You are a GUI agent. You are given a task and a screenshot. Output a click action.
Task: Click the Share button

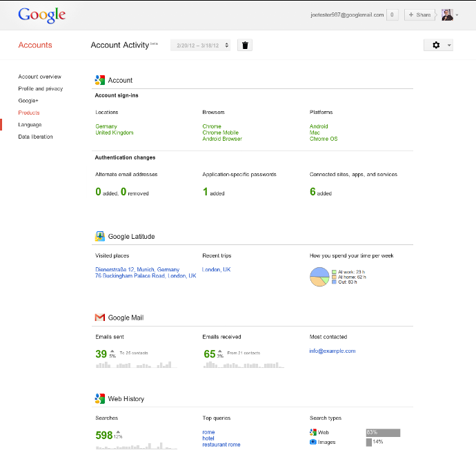419,14
